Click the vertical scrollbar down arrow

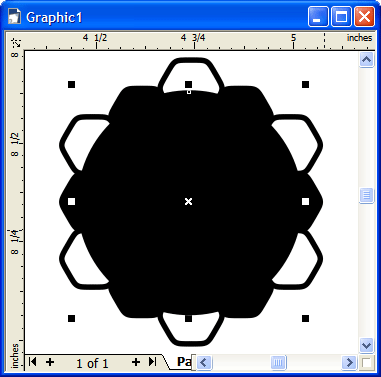[x=366, y=345]
